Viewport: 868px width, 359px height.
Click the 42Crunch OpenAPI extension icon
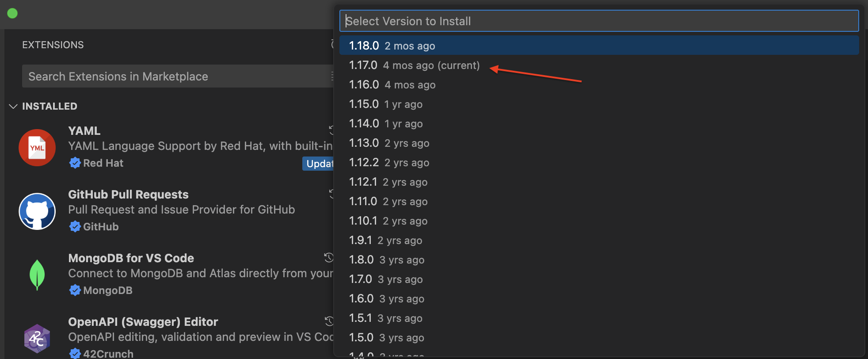pyautogui.click(x=37, y=339)
